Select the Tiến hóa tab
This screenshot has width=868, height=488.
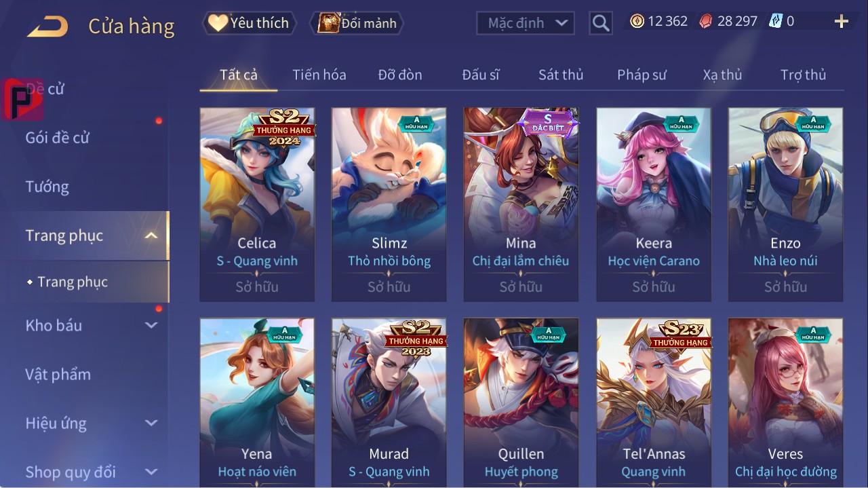319,75
